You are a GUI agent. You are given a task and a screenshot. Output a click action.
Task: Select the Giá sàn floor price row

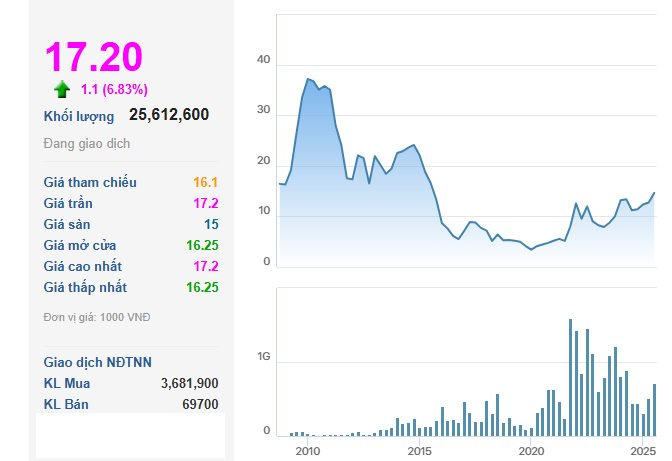point(131,224)
